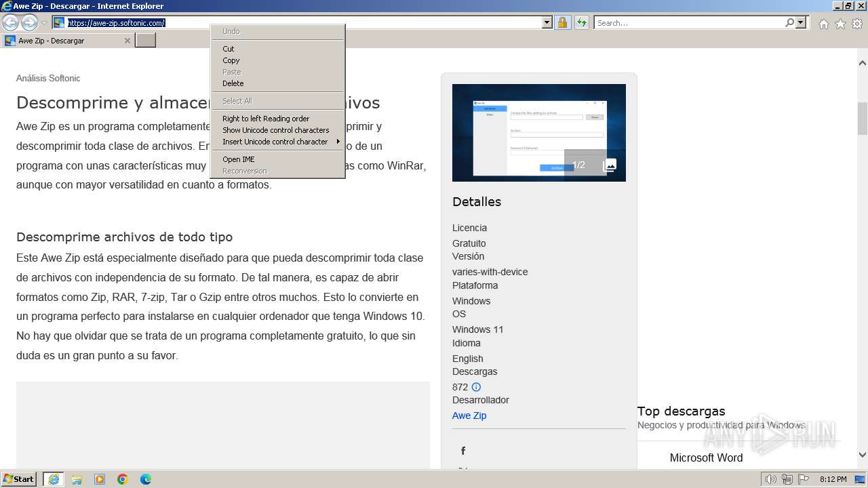Open the Windows Start menu
Screen dimensions: 868x488
19,479
